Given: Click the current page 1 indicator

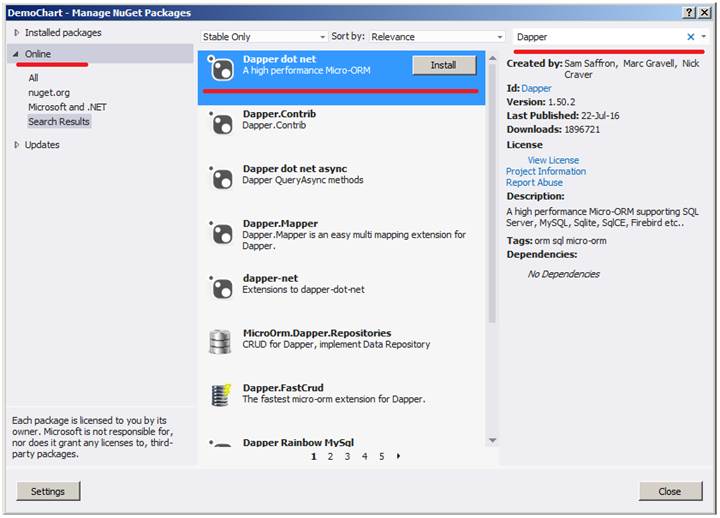Looking at the screenshot, I should [314, 456].
